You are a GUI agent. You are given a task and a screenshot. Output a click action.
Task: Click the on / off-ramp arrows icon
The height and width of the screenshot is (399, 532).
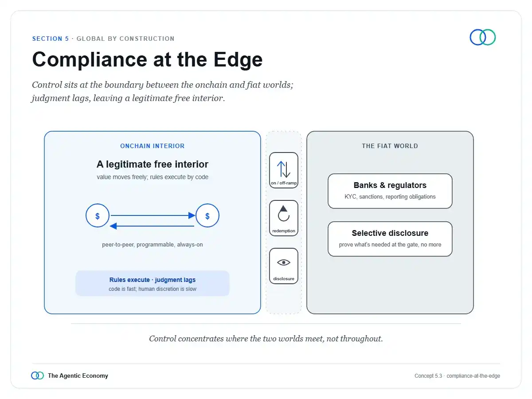pos(284,169)
